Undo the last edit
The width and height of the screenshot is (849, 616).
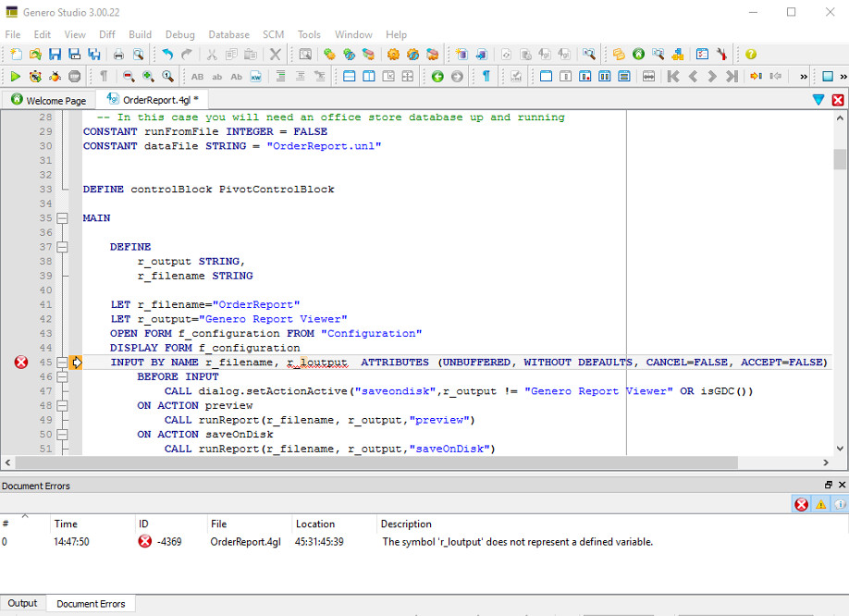(x=167, y=54)
